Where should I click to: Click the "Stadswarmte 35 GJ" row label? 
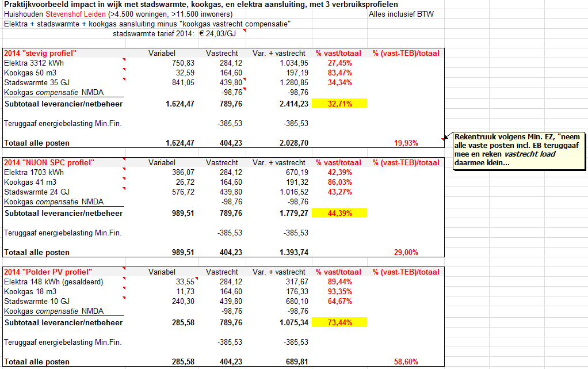coord(37,82)
